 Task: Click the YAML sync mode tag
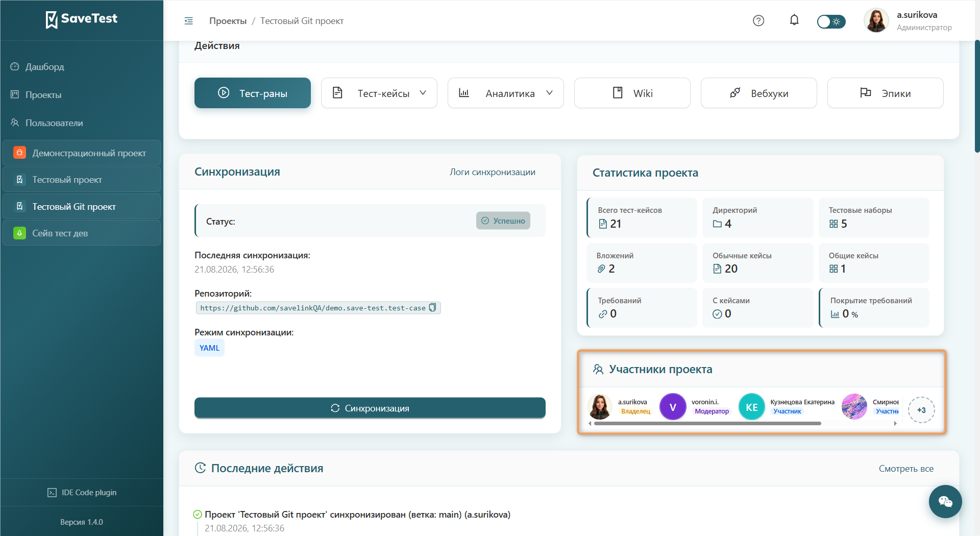click(x=209, y=348)
